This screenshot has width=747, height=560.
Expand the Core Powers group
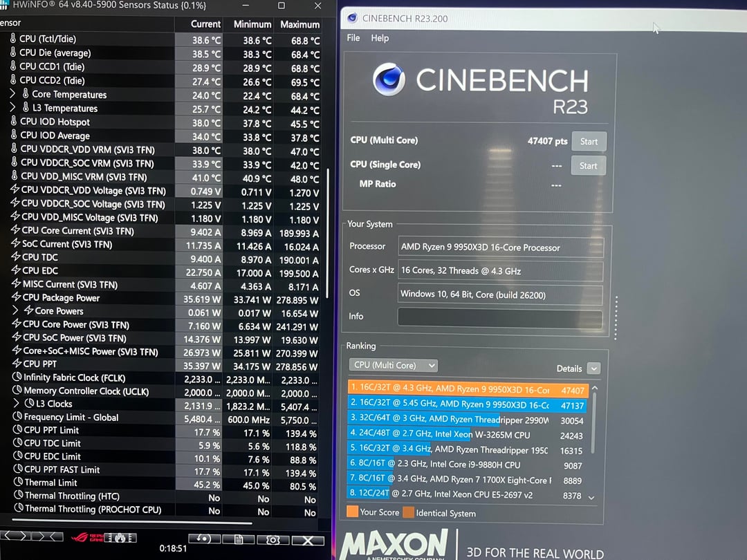[x=15, y=310]
